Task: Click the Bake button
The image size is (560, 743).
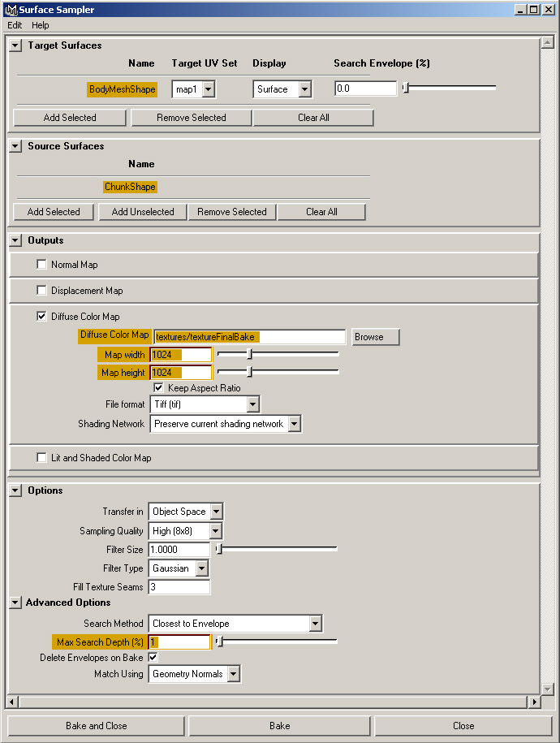Action: [x=279, y=726]
